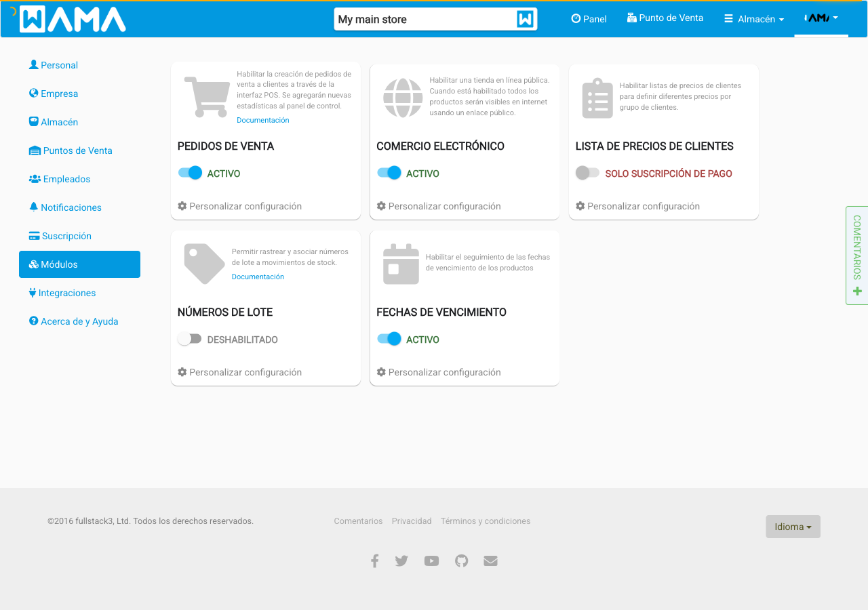
Task: Open Documentación link in Números de Lote card
Action: click(258, 277)
